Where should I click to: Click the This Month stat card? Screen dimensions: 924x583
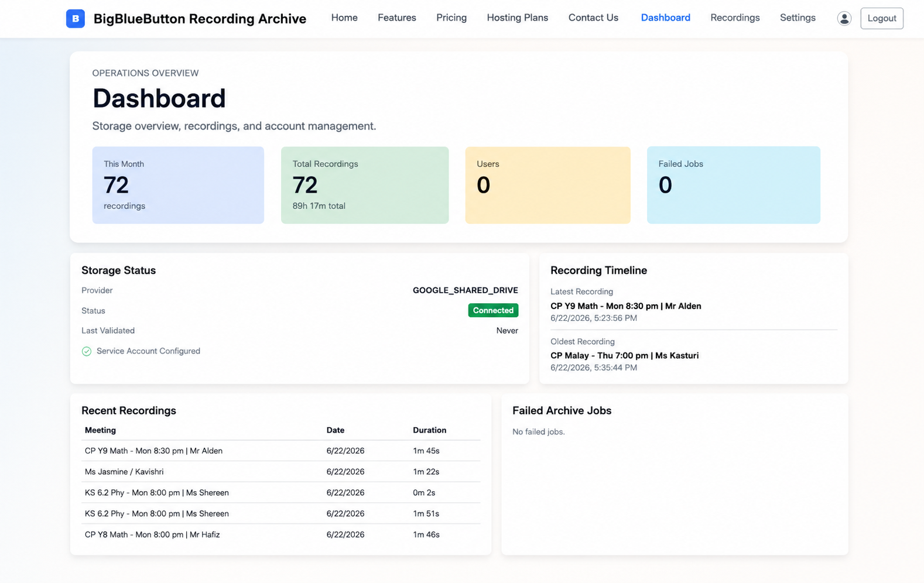(178, 185)
